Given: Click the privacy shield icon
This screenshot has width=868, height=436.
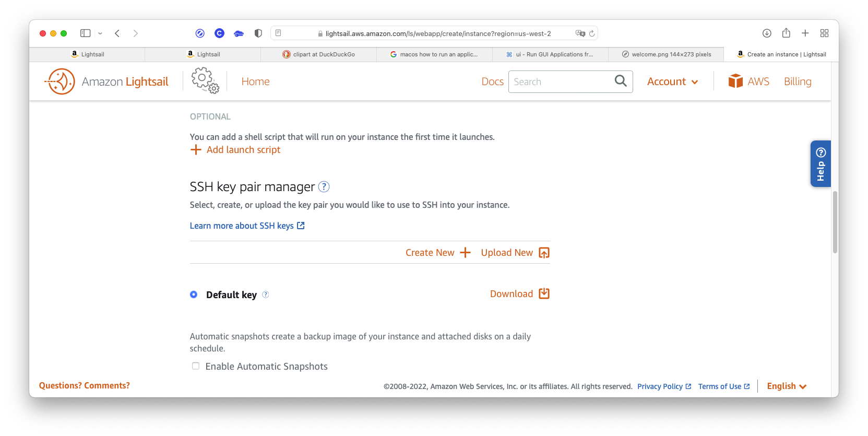Looking at the screenshot, I should [x=258, y=33].
